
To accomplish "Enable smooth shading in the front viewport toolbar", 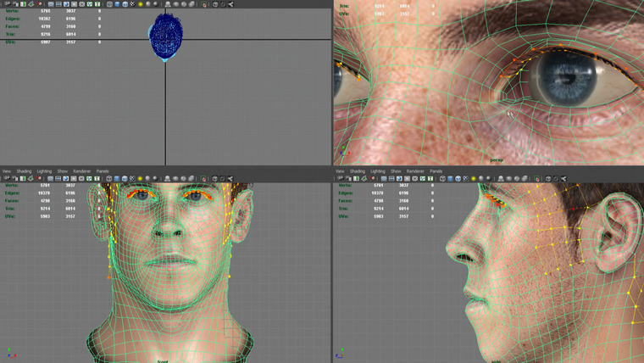I will point(117,179).
